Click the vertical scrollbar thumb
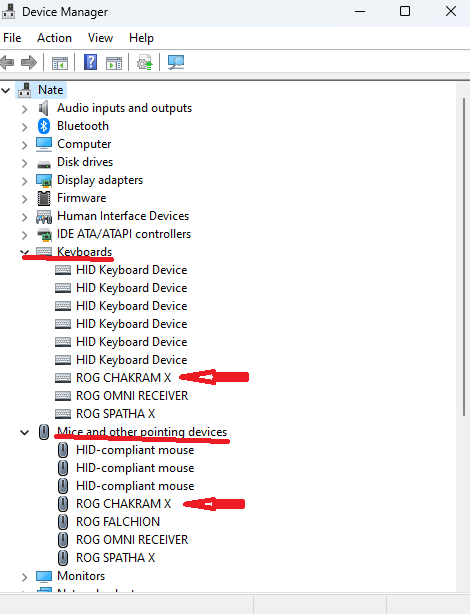The height and width of the screenshot is (614, 470). (x=464, y=256)
